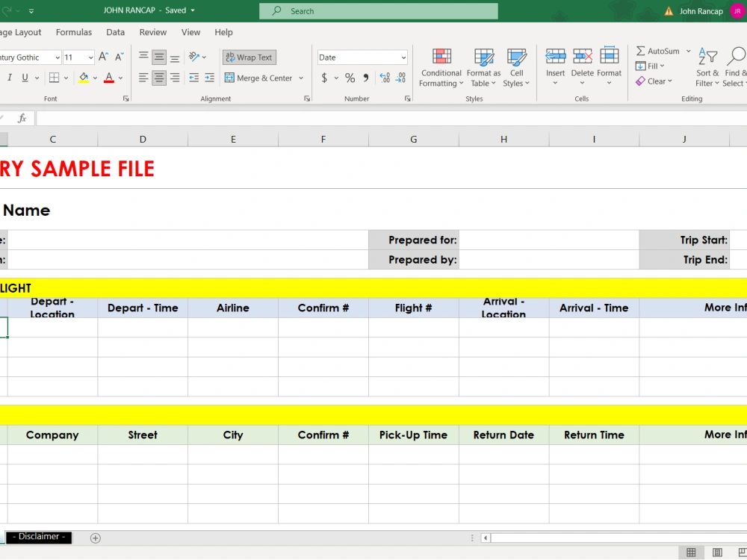
Task: Apply Comma Style
Action: tap(366, 78)
